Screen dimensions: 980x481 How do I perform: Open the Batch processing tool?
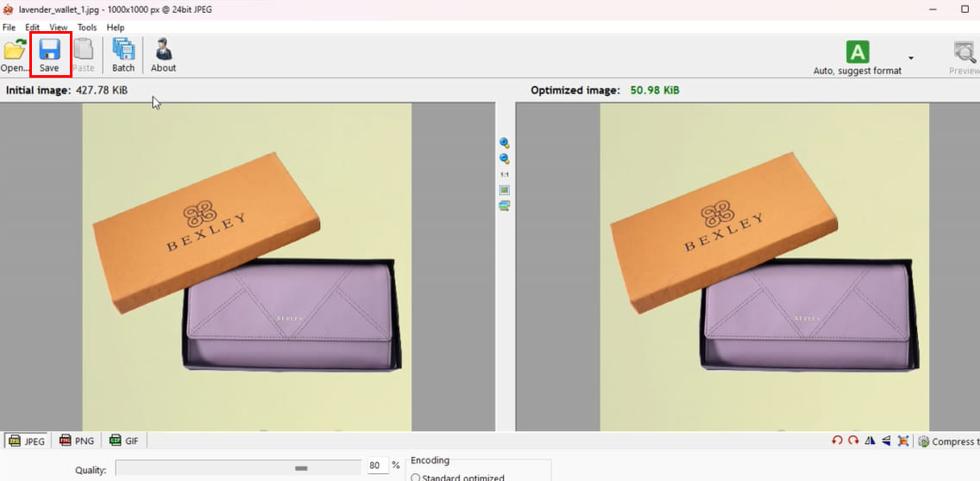tap(123, 55)
